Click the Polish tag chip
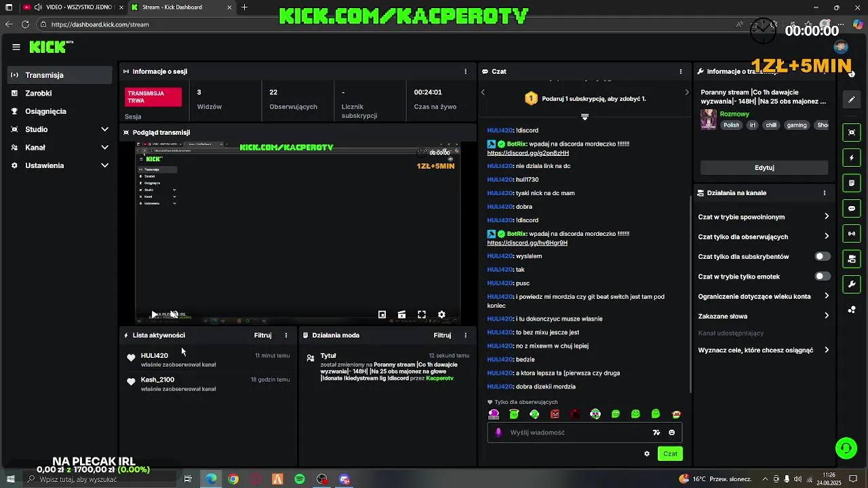The width and height of the screenshot is (868, 488). (x=731, y=125)
